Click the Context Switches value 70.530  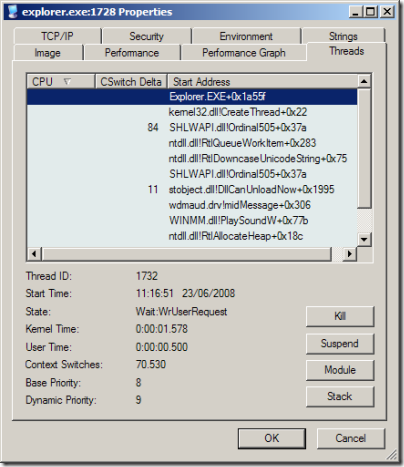(151, 364)
